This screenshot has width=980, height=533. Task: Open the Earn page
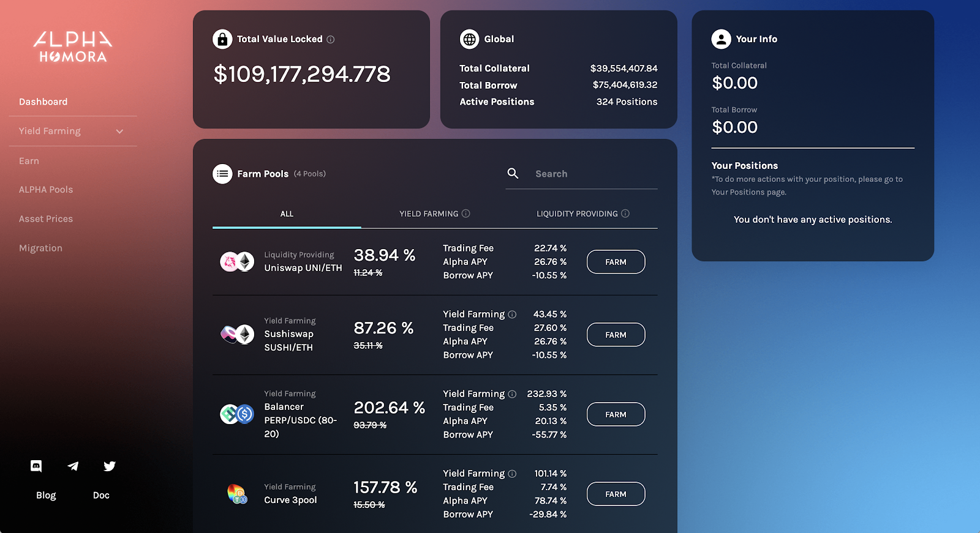[x=29, y=161]
